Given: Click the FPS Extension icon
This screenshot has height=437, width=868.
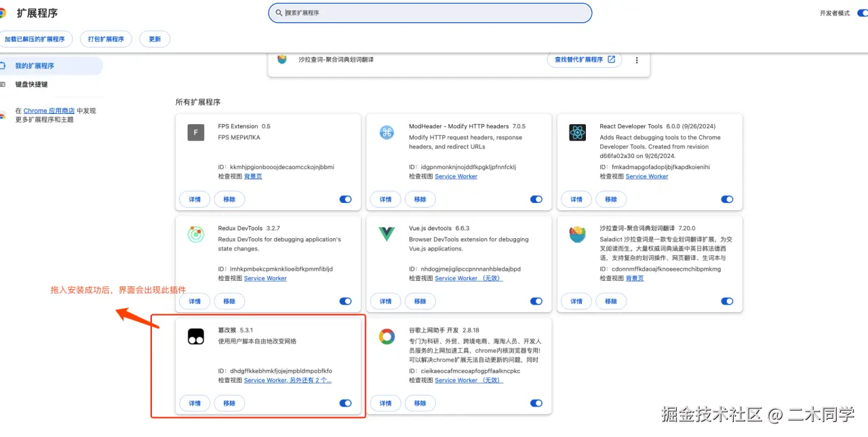Looking at the screenshot, I should tap(196, 132).
